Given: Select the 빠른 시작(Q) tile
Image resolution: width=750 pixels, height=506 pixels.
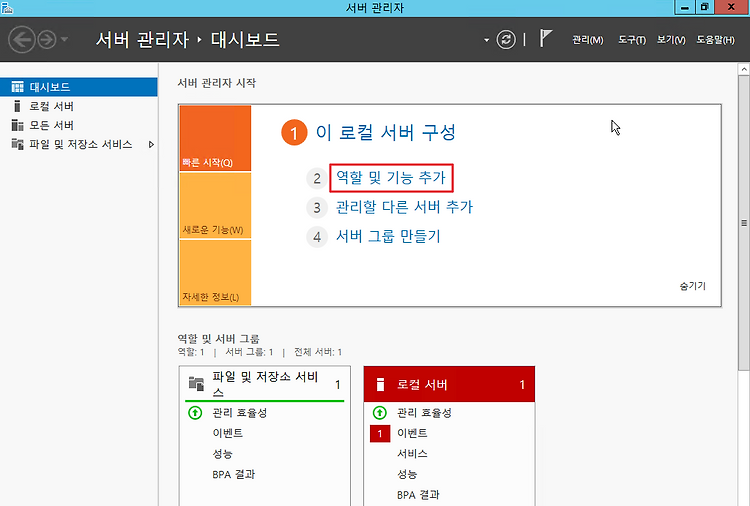Looking at the screenshot, I should [x=215, y=138].
